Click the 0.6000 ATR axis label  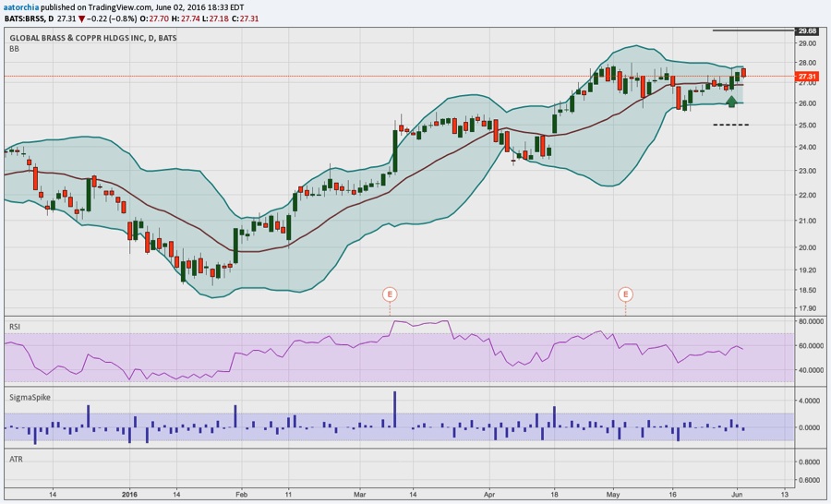click(809, 480)
